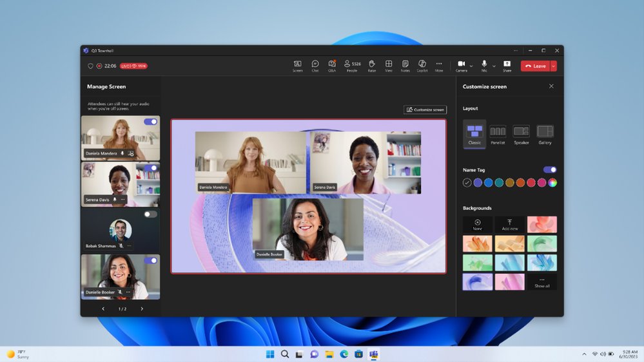This screenshot has height=362, width=644.
Task: Click the Share screen icon
Action: pos(507,65)
